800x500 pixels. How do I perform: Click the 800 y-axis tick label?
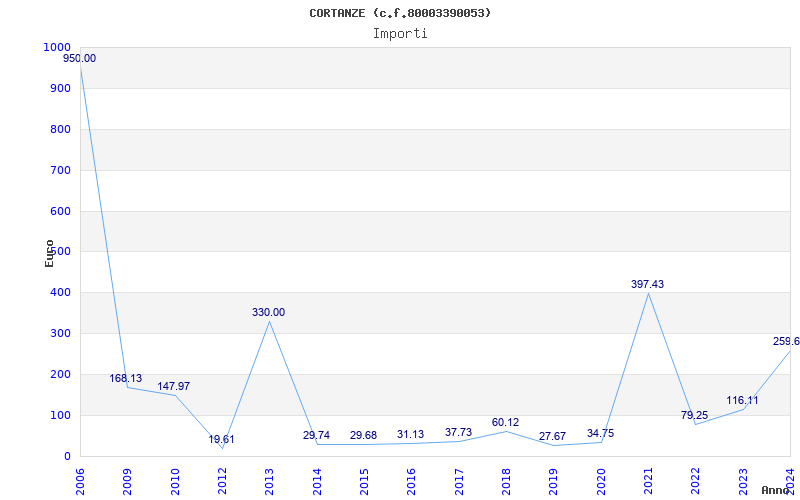pyautogui.click(x=61, y=129)
